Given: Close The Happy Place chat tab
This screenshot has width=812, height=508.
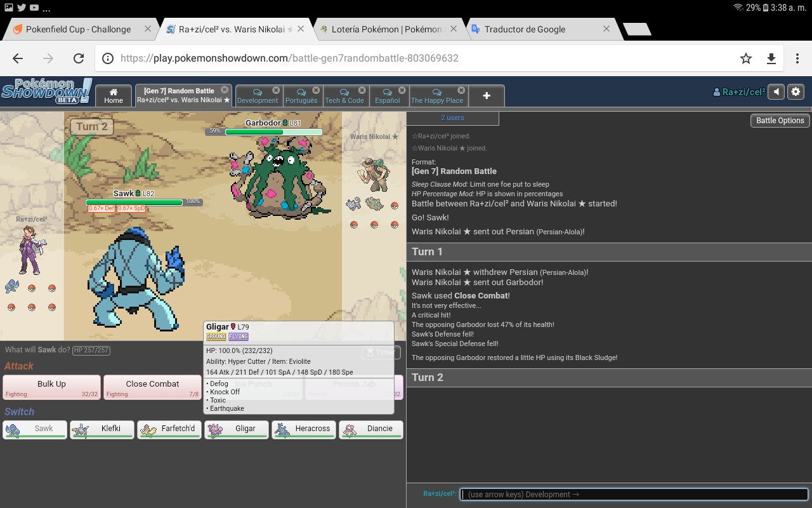Looking at the screenshot, I should pos(461,90).
